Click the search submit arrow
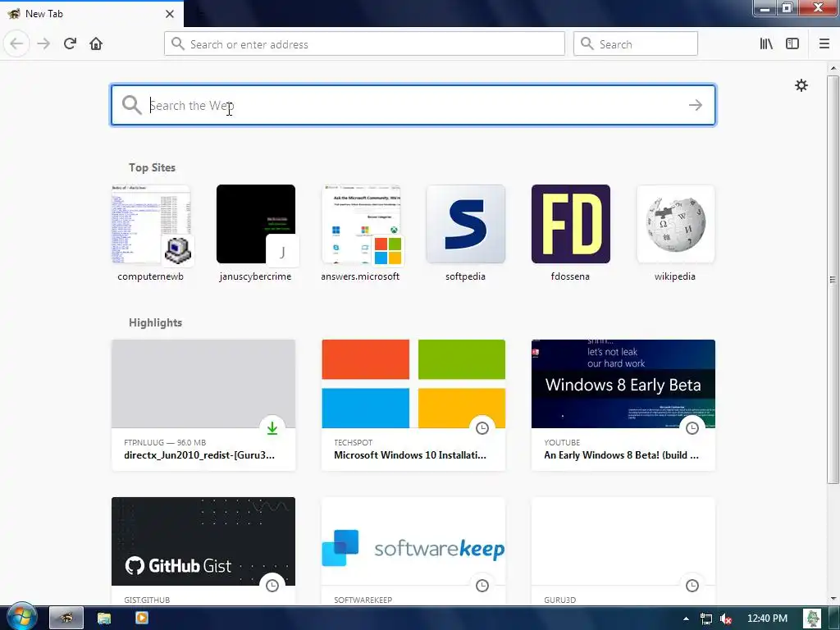Viewport: 840px width, 630px height. click(x=696, y=105)
